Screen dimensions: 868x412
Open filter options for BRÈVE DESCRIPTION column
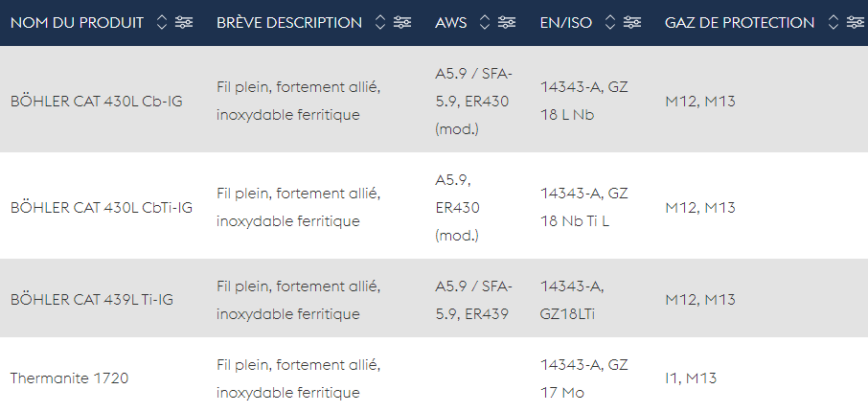tap(402, 23)
